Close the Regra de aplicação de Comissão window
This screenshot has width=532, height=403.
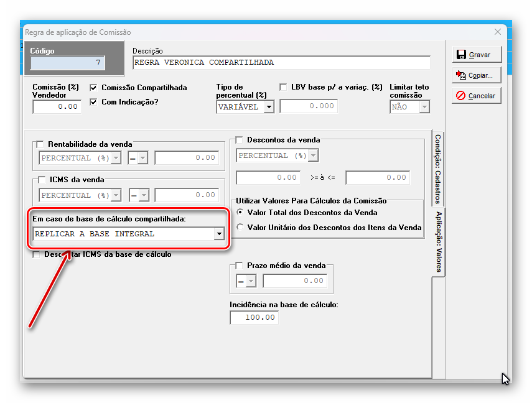click(497, 32)
